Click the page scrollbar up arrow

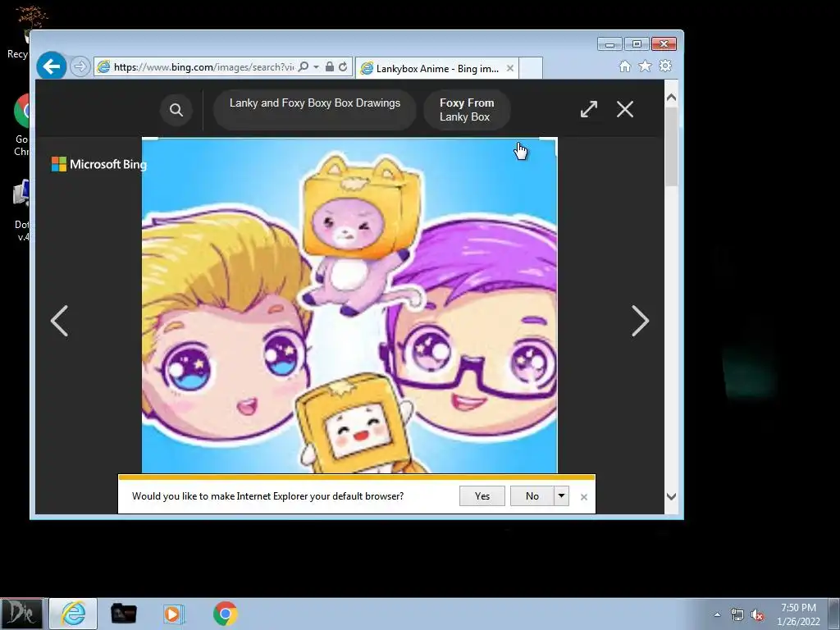(x=671, y=98)
